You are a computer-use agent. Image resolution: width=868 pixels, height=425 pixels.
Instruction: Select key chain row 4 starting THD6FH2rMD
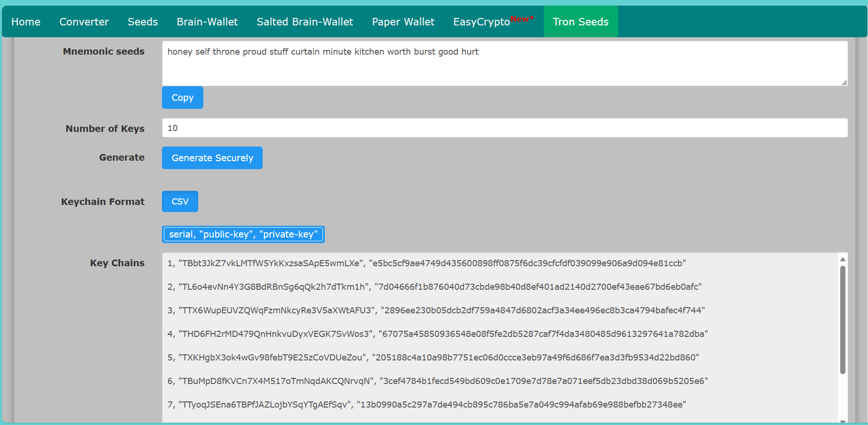click(x=438, y=334)
